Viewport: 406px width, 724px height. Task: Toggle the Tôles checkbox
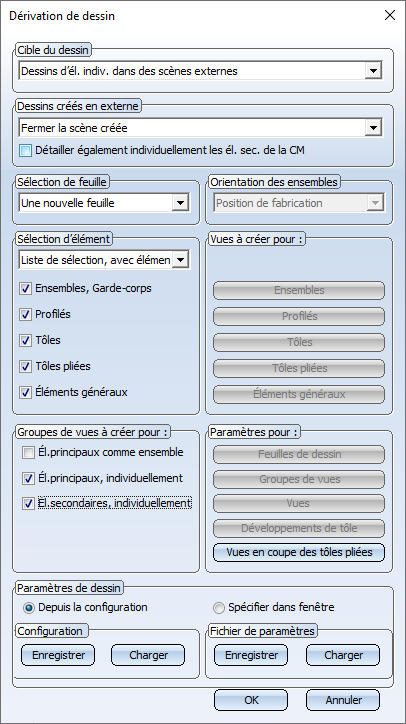point(25,341)
